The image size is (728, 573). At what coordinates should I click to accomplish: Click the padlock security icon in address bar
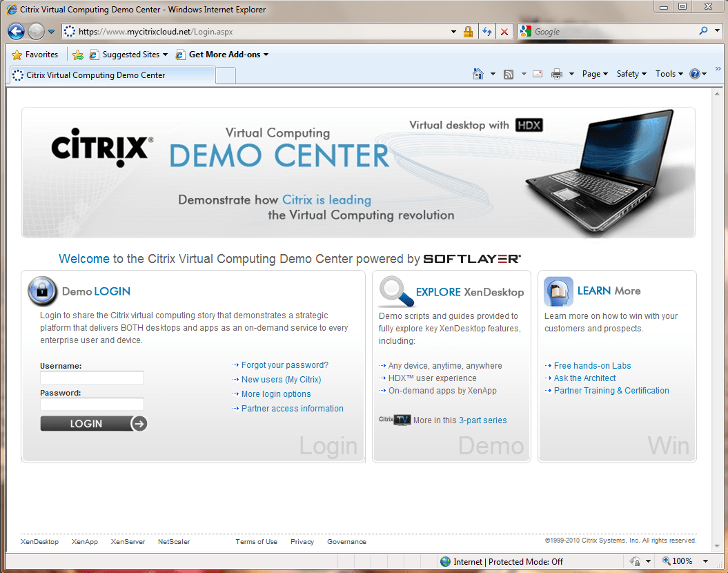(469, 31)
